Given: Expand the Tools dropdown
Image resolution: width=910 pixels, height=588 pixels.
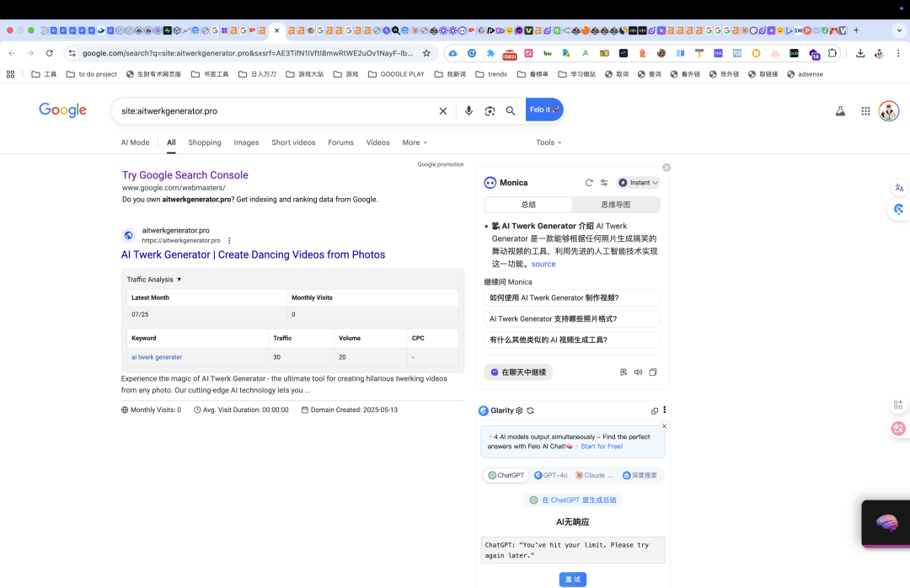Looking at the screenshot, I should click(x=549, y=142).
